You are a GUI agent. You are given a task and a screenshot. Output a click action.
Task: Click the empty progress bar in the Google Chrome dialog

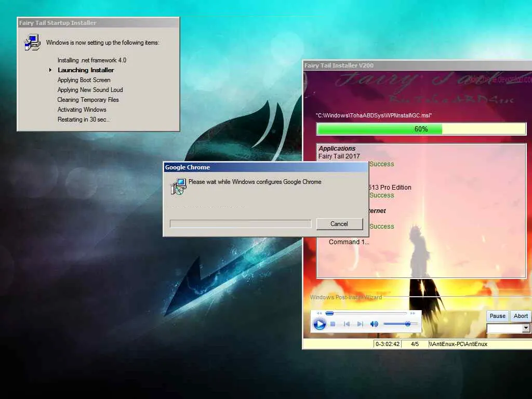(241, 223)
